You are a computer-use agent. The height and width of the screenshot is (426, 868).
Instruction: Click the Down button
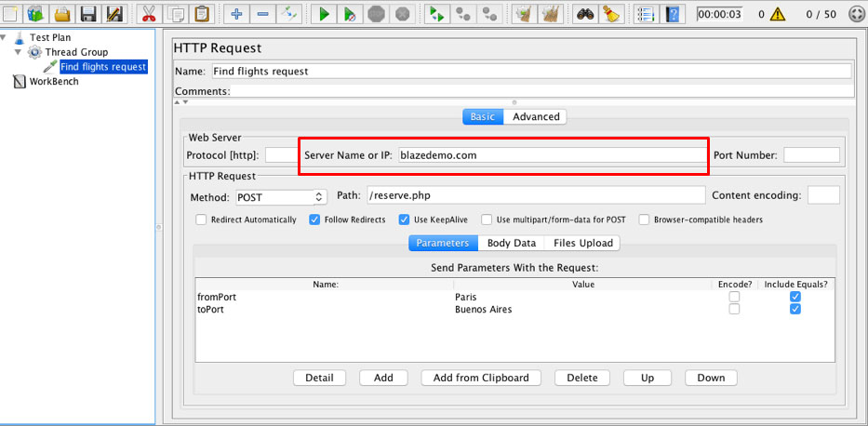point(711,378)
